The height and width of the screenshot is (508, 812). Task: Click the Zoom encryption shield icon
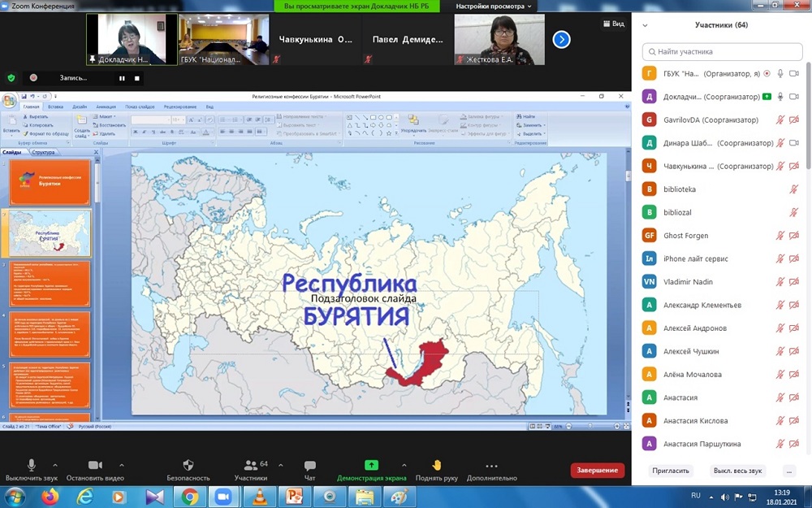pos(11,78)
